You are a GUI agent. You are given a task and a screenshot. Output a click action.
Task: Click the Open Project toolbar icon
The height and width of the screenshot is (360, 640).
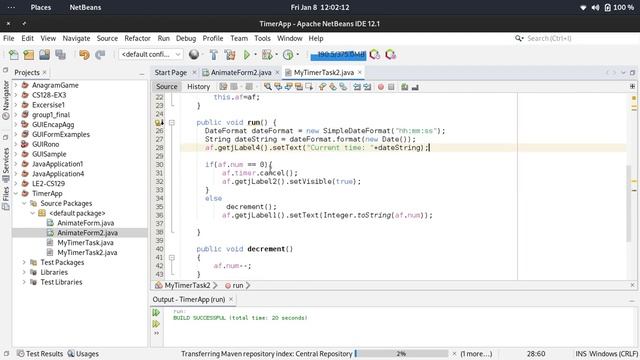[44, 55]
